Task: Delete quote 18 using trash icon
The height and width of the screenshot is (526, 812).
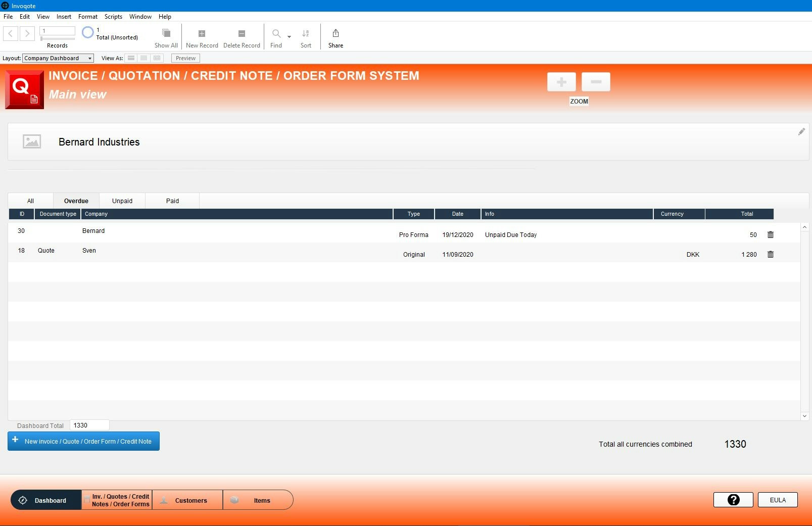Action: [771, 254]
